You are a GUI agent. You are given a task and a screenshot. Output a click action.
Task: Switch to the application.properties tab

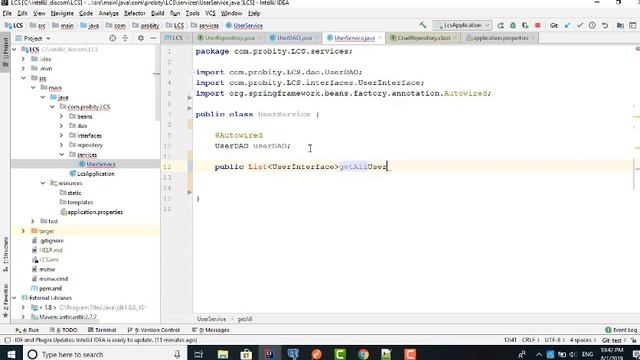pyautogui.click(x=500, y=38)
